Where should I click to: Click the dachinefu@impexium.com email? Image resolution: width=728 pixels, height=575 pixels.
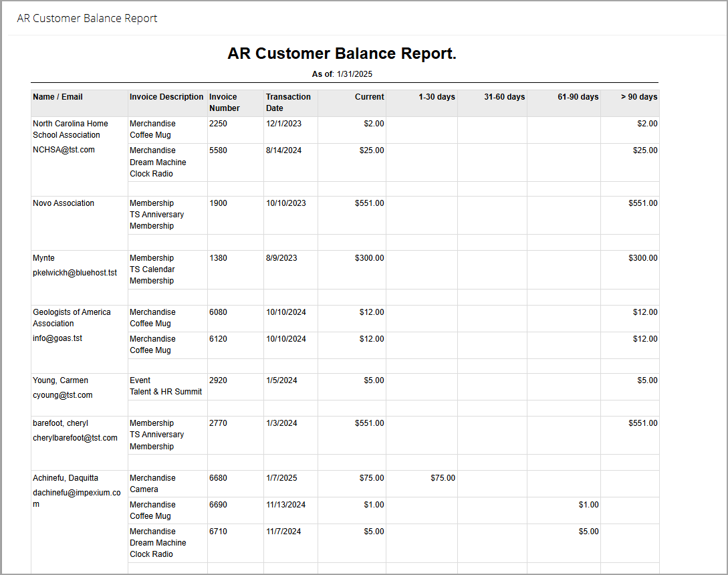coord(77,498)
